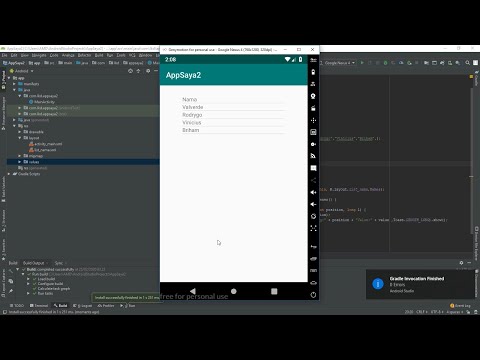Select activity_main.xml layout file

tap(46, 144)
